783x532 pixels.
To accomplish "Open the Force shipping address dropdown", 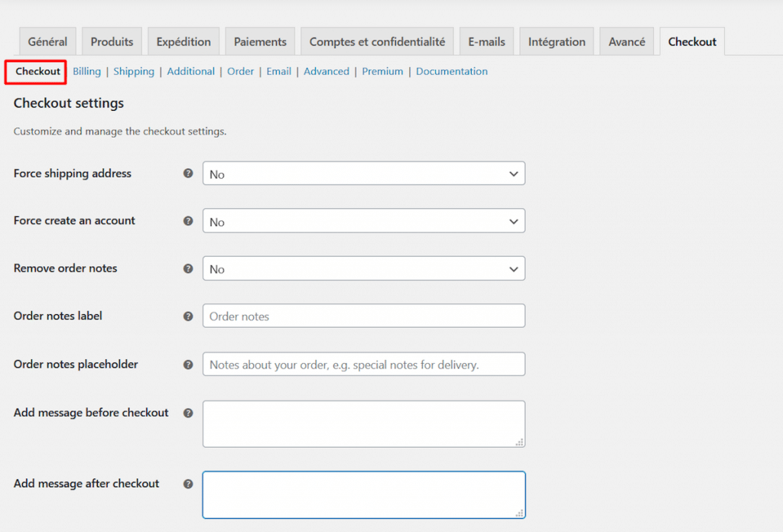I will [363, 174].
